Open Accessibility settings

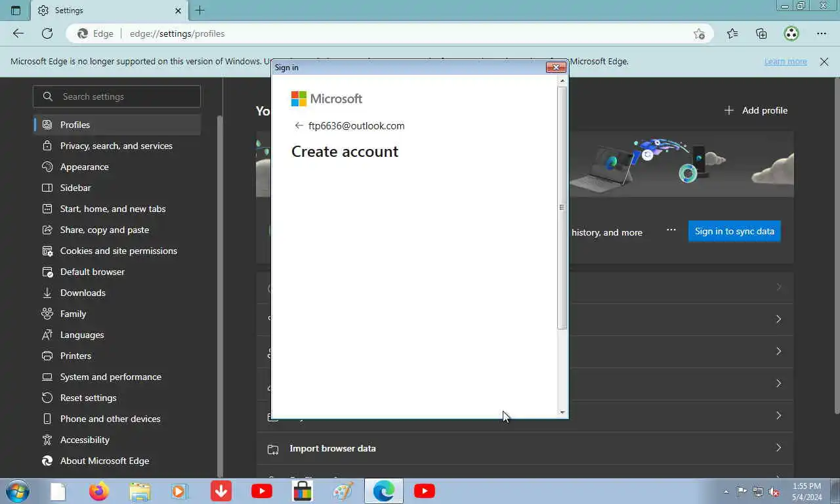117,440
